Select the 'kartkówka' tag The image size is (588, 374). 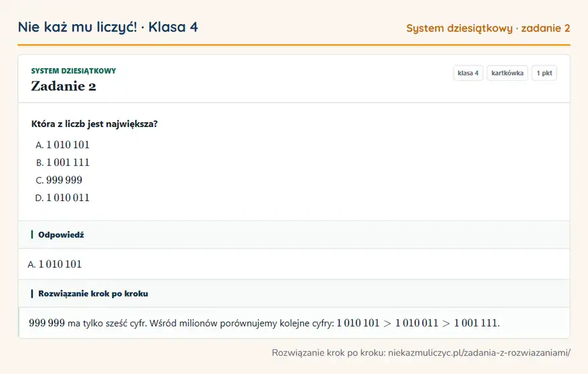(x=507, y=73)
